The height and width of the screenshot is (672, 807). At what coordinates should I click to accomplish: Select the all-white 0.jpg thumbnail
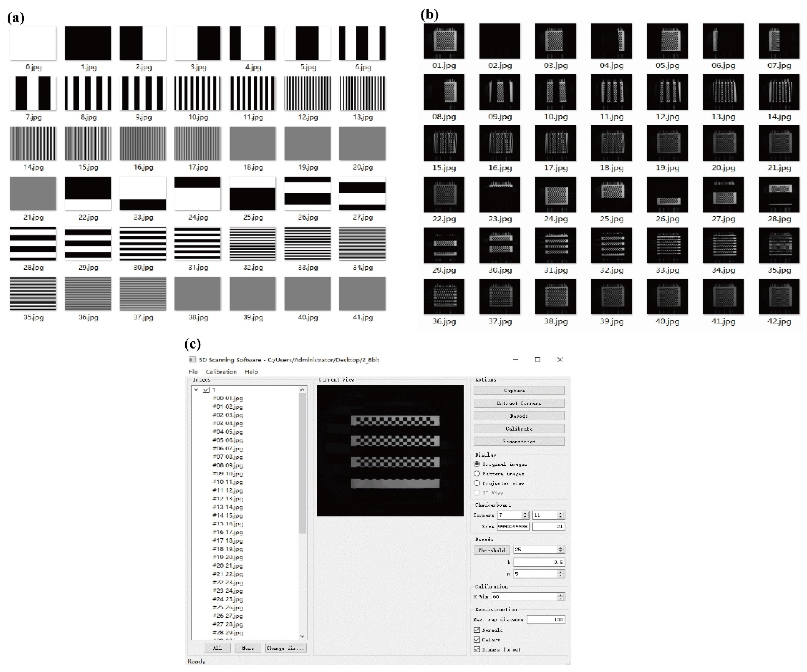pos(33,43)
